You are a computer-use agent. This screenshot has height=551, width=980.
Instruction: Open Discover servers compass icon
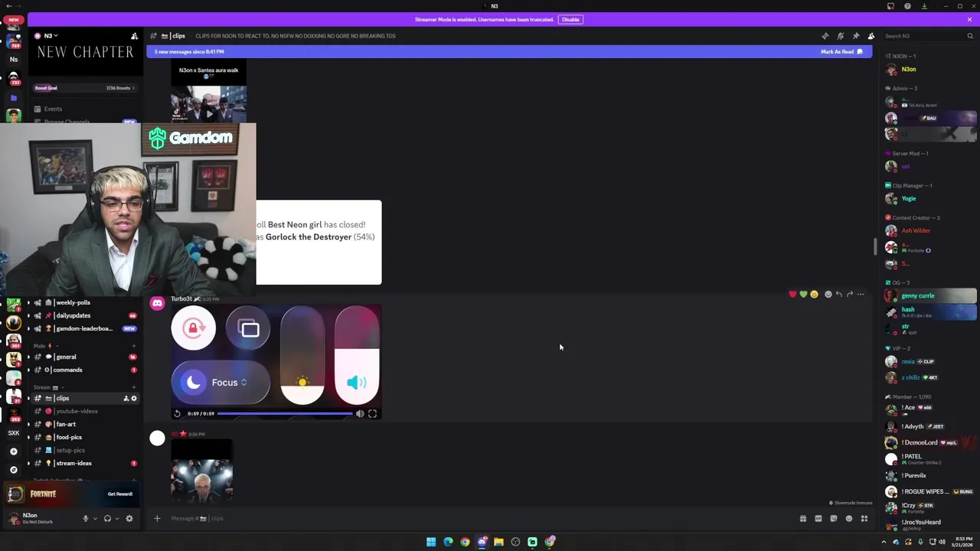point(13,469)
